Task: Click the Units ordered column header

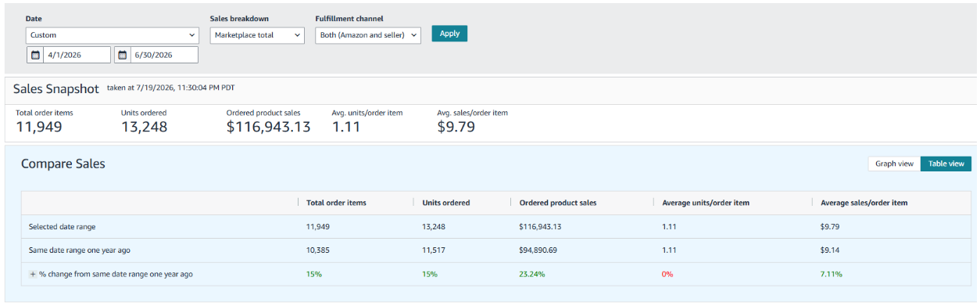Action: tap(445, 203)
